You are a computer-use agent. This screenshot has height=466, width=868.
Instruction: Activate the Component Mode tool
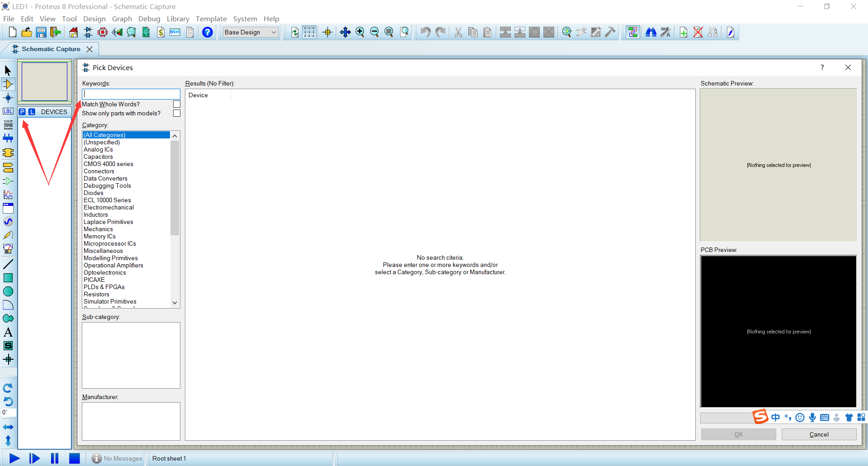8,84
